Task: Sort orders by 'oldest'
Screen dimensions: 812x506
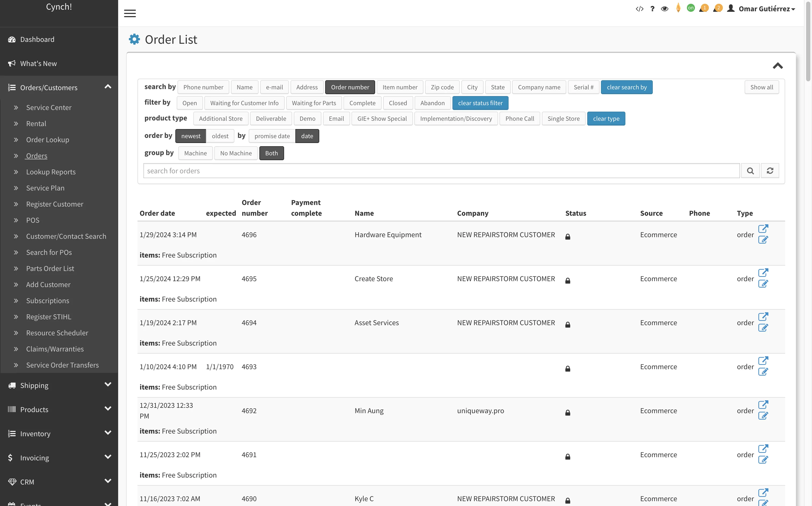Action: [x=220, y=136]
